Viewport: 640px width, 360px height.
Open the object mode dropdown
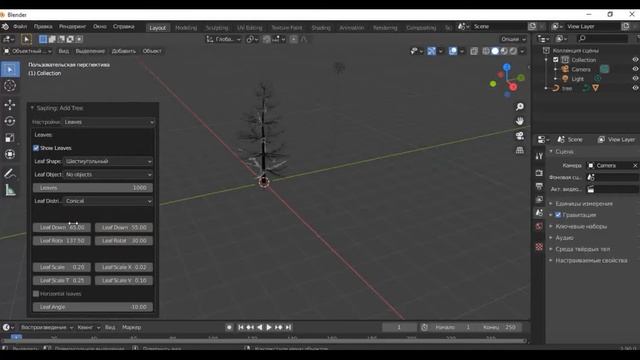pos(28,51)
